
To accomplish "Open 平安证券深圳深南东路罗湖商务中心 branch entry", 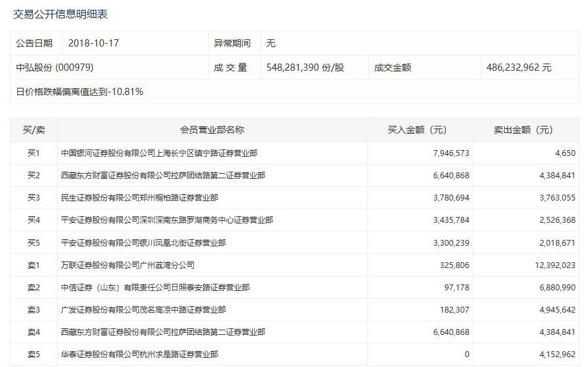I will [166, 220].
